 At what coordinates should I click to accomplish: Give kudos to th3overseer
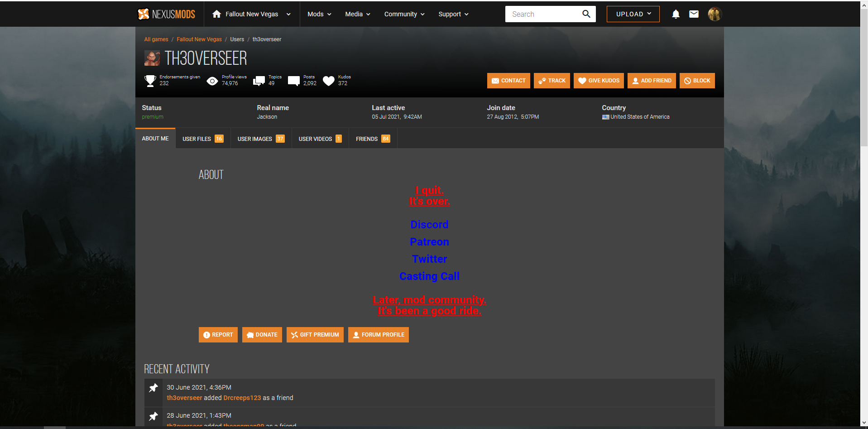[599, 81]
